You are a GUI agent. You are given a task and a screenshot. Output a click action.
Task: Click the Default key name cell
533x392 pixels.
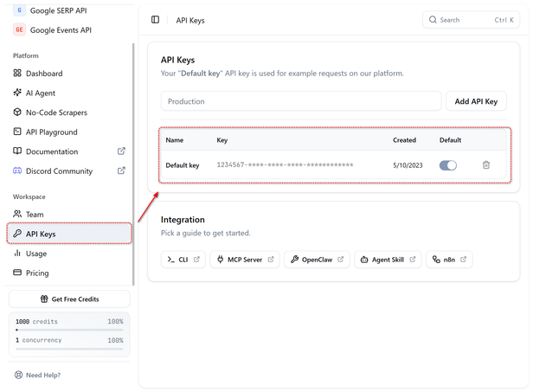coord(183,165)
